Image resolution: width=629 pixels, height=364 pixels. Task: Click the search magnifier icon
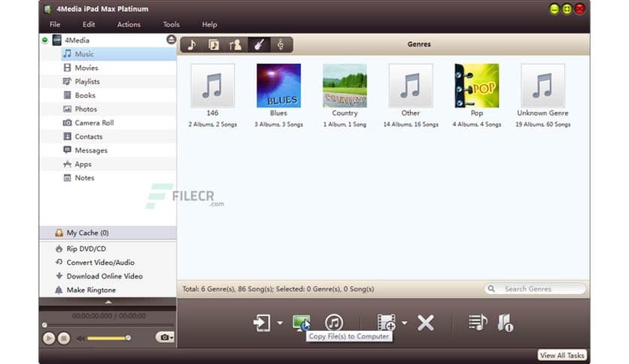(x=491, y=289)
